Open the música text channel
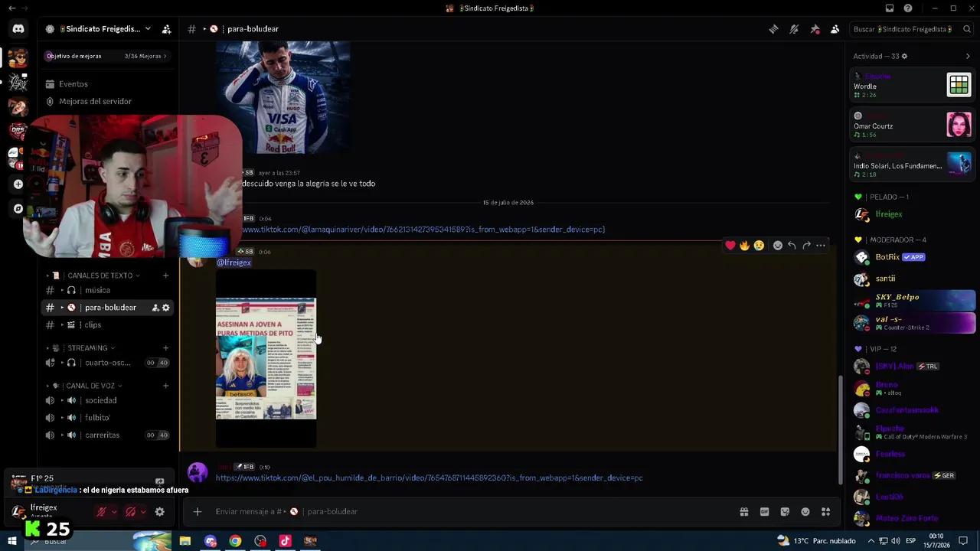980x551 pixels. point(107,290)
